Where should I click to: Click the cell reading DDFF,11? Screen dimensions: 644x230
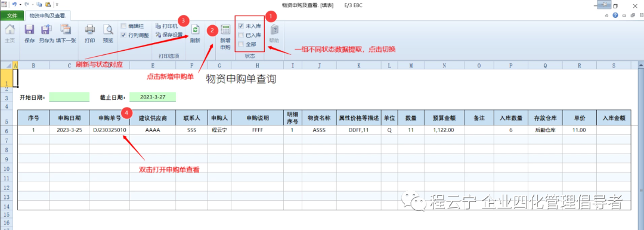[x=358, y=130]
